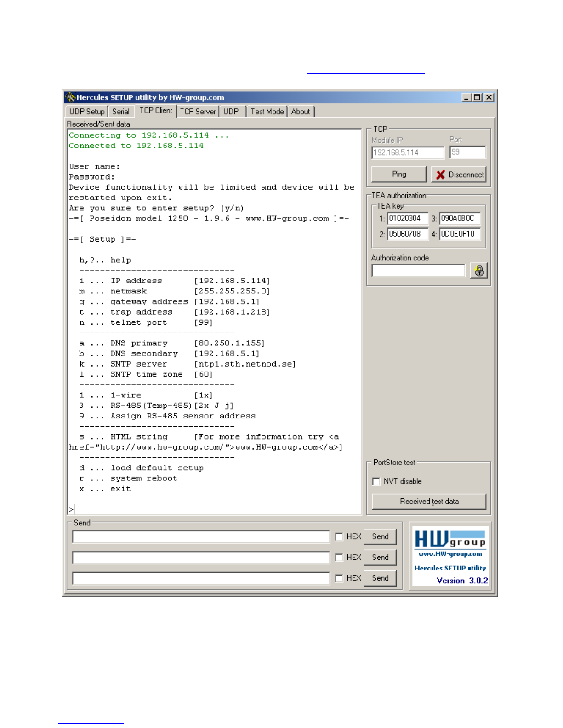
Task: Click TEA key field 4 (0D0E0F10)
Action: coord(460,234)
